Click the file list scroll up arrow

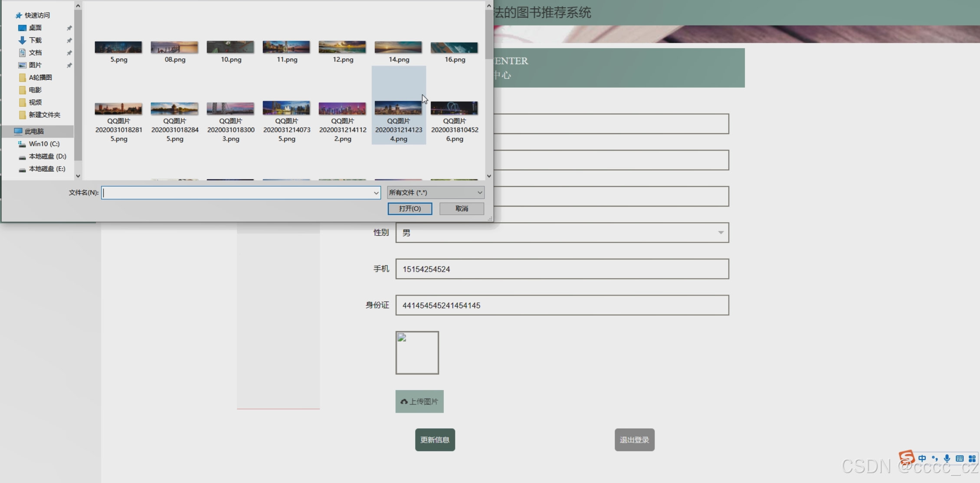489,6
